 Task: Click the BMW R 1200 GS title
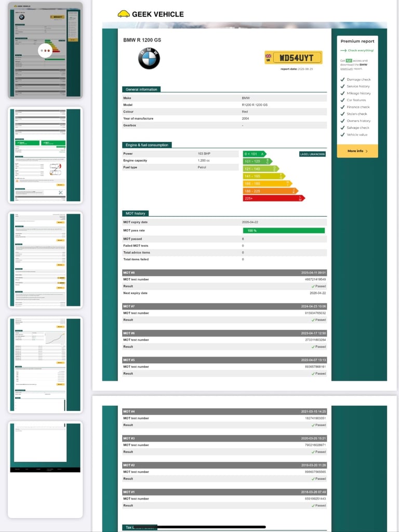pyautogui.click(x=142, y=40)
